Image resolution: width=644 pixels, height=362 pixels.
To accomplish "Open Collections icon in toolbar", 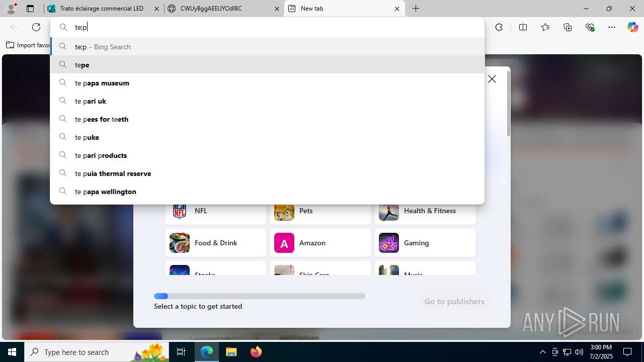I will tap(568, 27).
